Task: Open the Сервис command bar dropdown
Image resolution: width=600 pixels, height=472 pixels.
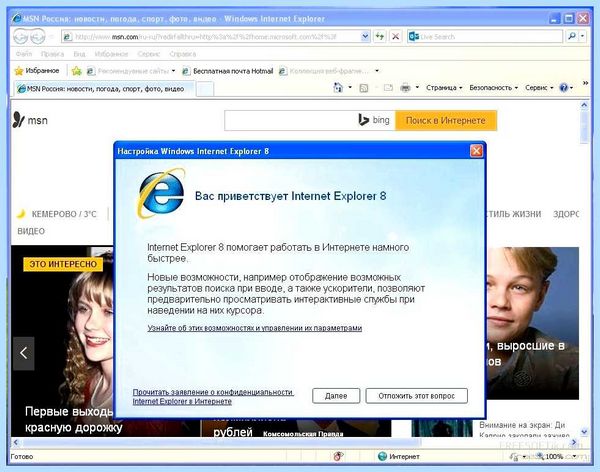Action: [x=539, y=88]
